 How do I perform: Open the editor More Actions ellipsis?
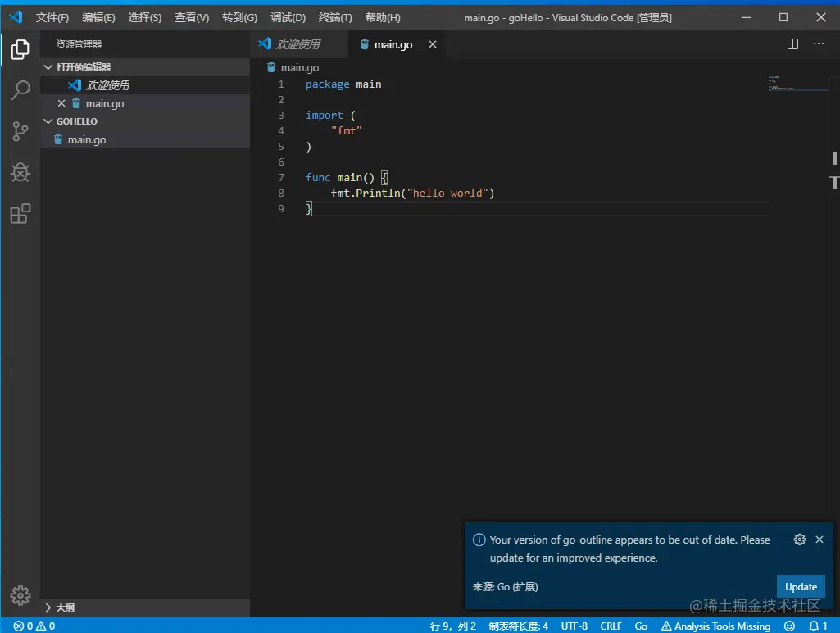819,44
